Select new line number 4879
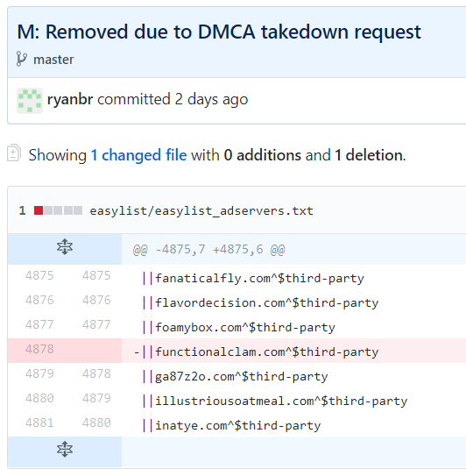466x476 pixels. click(x=96, y=398)
